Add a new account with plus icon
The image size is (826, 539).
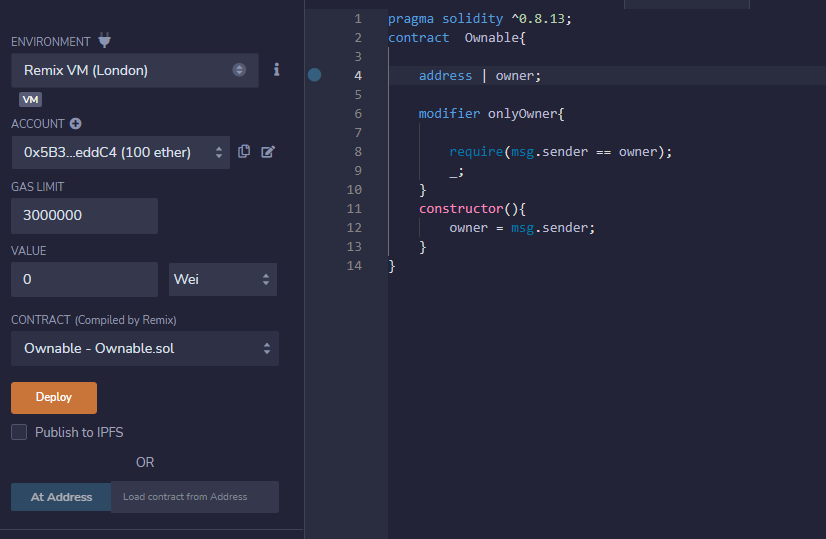(x=76, y=124)
